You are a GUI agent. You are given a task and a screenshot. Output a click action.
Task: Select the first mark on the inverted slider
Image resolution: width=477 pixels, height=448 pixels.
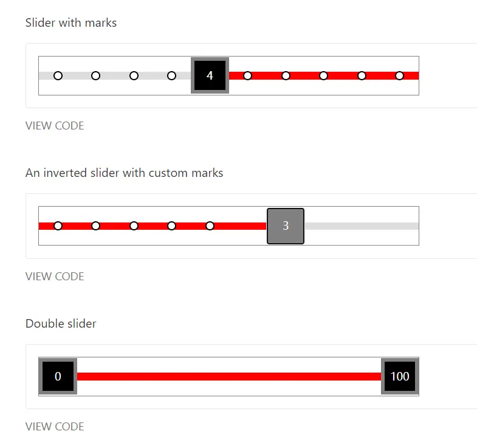tap(58, 226)
